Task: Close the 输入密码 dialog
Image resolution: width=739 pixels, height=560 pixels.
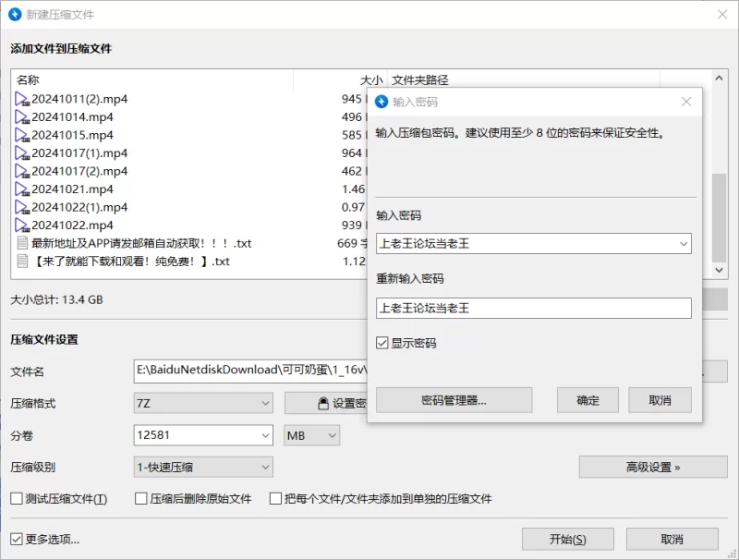Action: pos(686,102)
